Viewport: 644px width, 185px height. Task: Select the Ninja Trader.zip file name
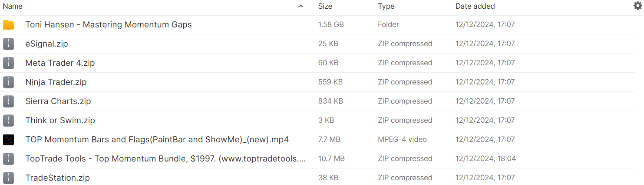(x=56, y=82)
